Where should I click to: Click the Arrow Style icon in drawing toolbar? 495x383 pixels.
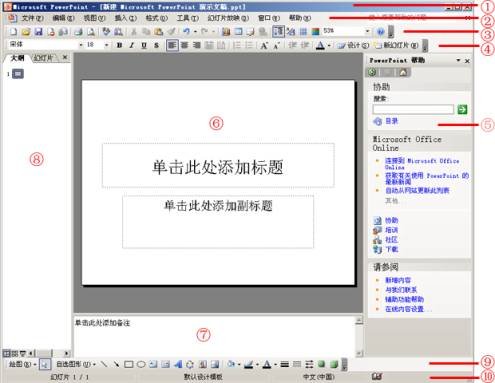tap(309, 364)
